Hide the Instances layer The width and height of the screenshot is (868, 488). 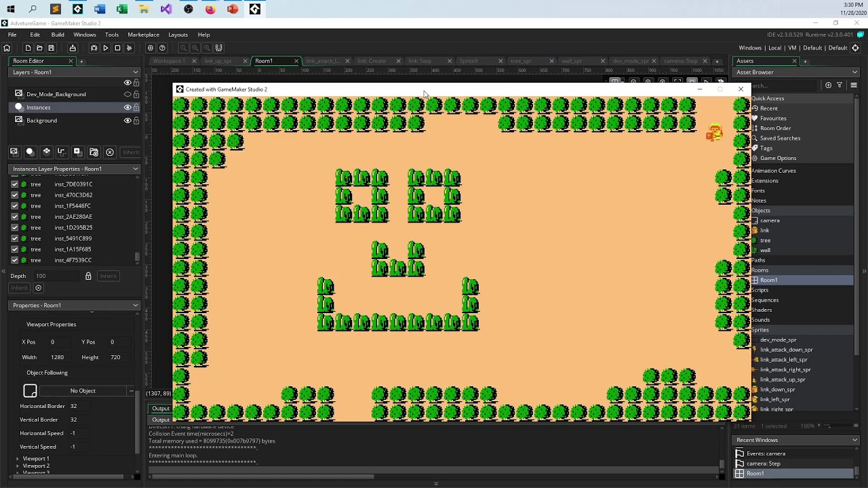coord(127,107)
